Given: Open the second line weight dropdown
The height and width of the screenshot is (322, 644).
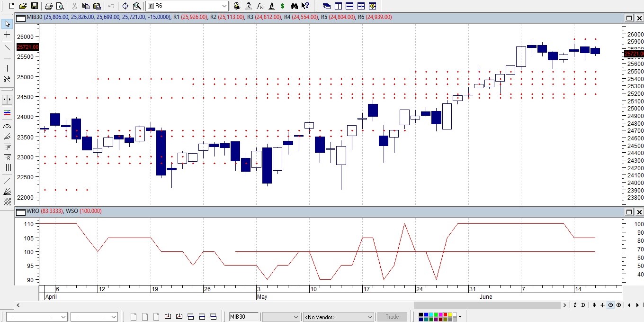Looking at the screenshot, I should coord(94,317).
